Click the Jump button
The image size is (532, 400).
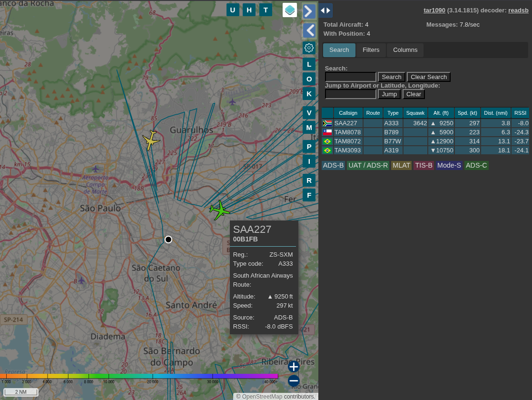[x=389, y=94]
